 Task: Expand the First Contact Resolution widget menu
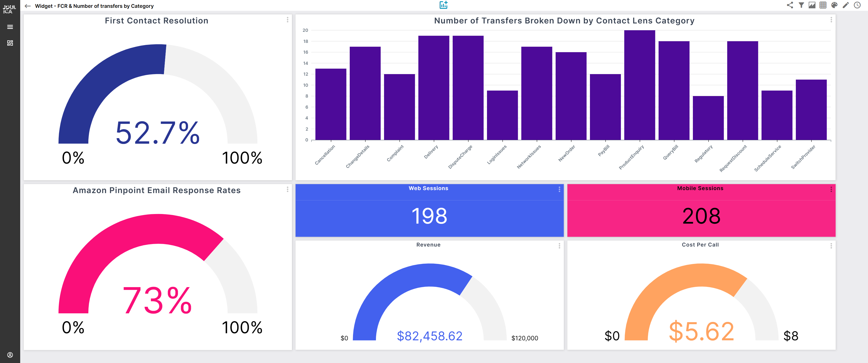[x=287, y=20]
